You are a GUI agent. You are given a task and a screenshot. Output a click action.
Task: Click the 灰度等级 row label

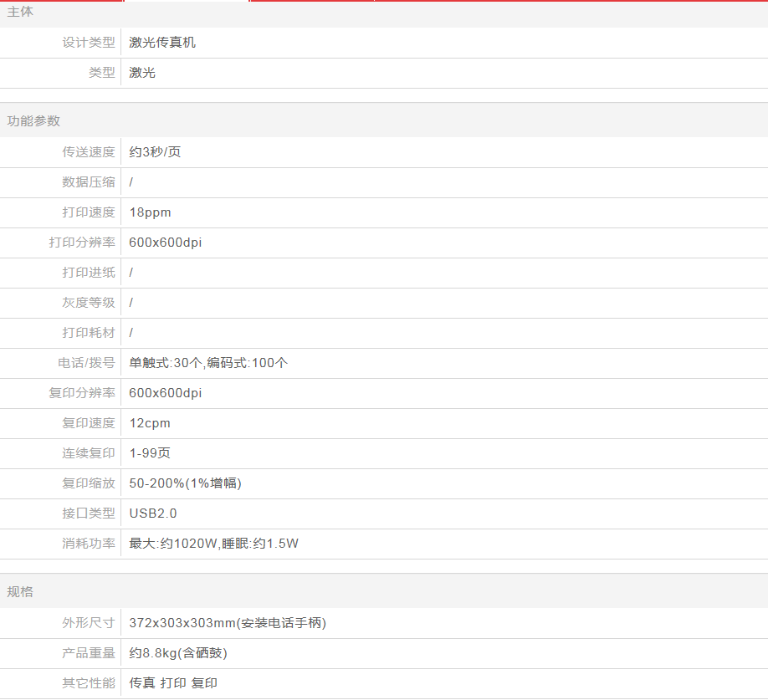click(x=89, y=303)
